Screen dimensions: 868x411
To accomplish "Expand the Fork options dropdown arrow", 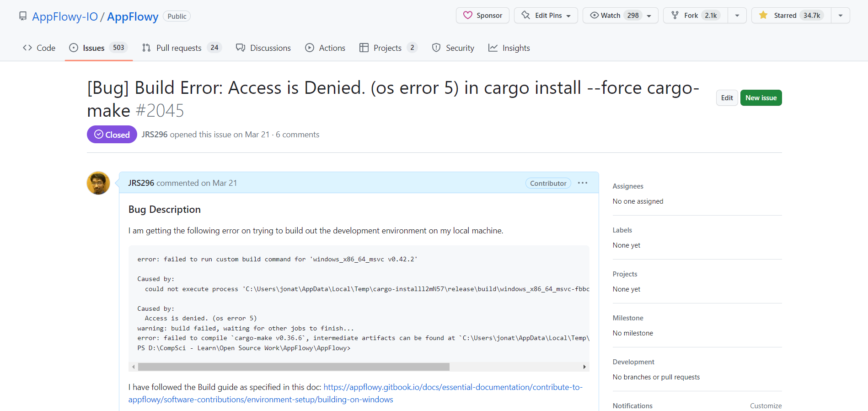I will pos(737,16).
